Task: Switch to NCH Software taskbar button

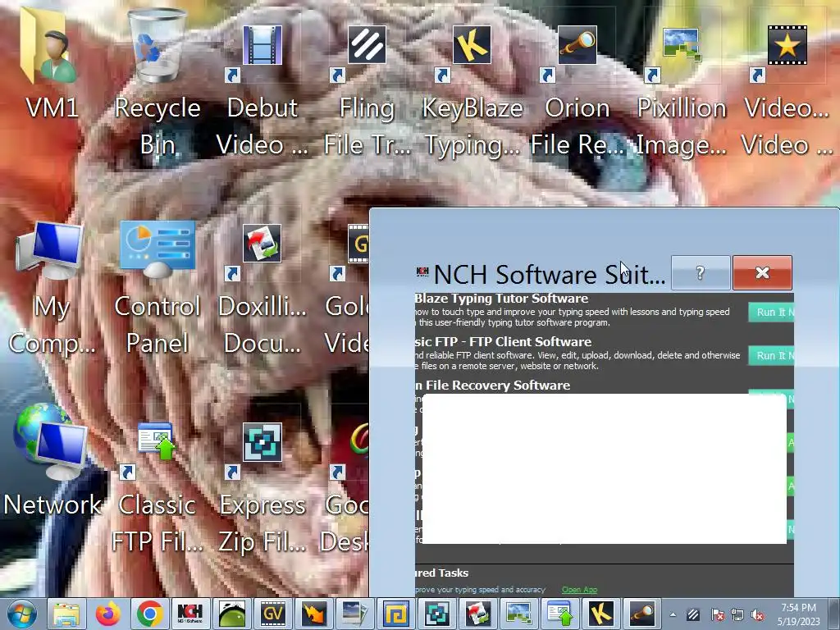Action: coord(190,614)
